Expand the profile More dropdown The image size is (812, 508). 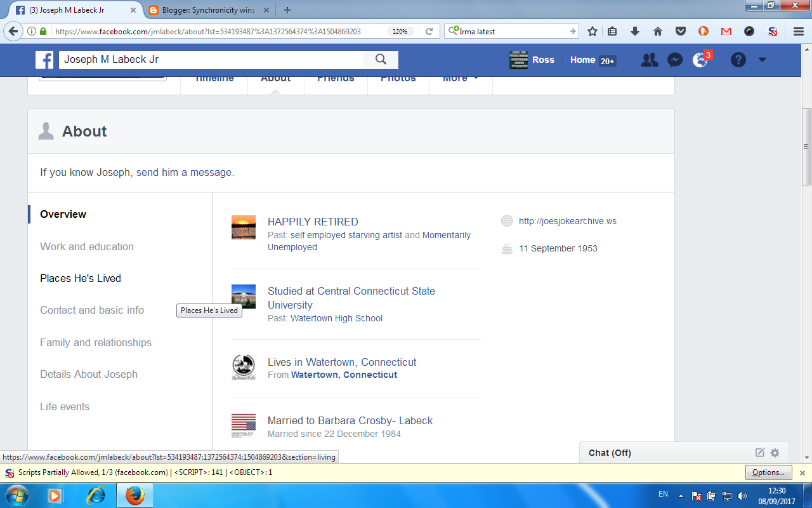point(461,77)
